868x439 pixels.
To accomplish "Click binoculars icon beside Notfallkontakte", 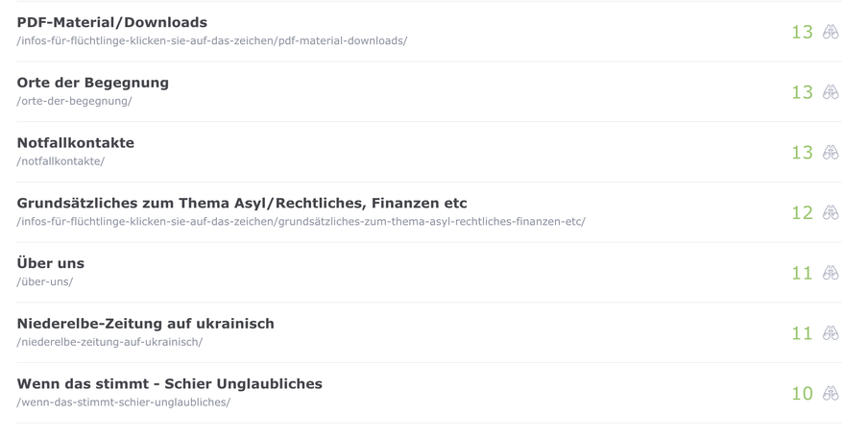I will click(831, 152).
